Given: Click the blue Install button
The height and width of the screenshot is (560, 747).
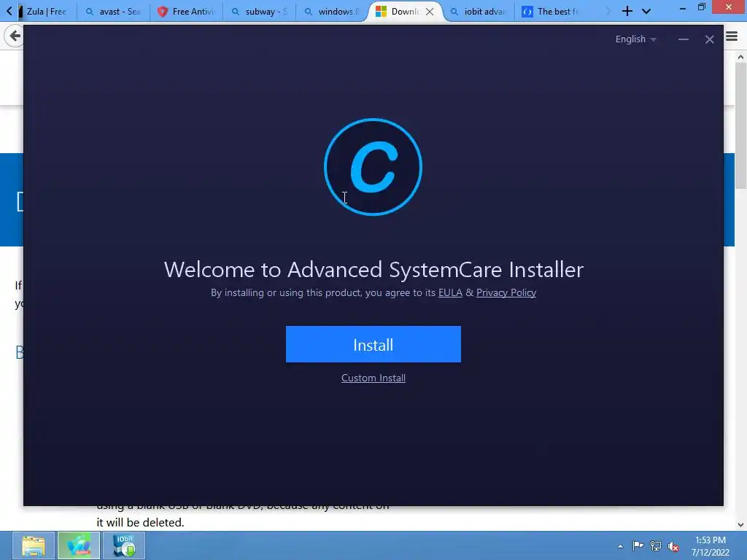Looking at the screenshot, I should 373,344.
